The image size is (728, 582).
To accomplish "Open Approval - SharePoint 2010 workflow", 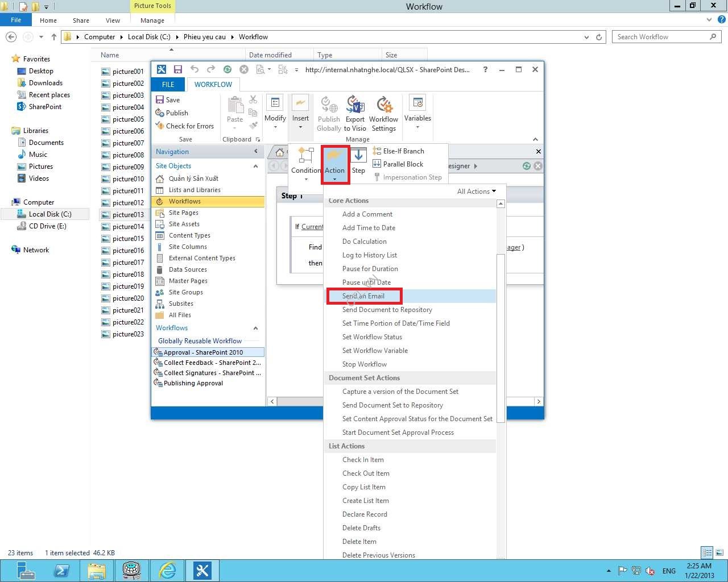I will click(203, 352).
